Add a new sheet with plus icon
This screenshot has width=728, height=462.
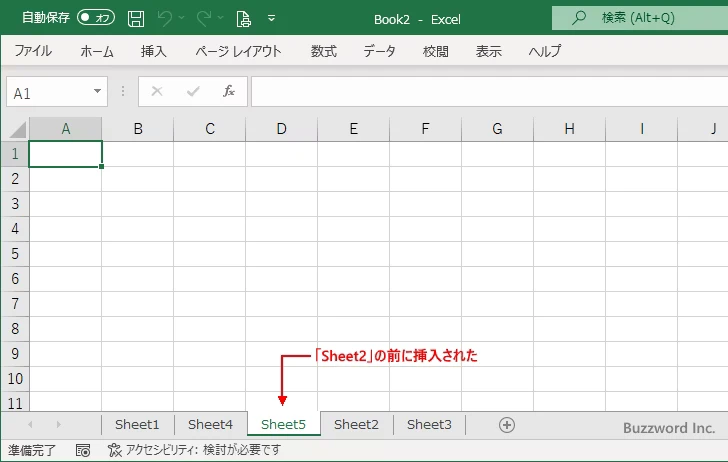tap(507, 424)
